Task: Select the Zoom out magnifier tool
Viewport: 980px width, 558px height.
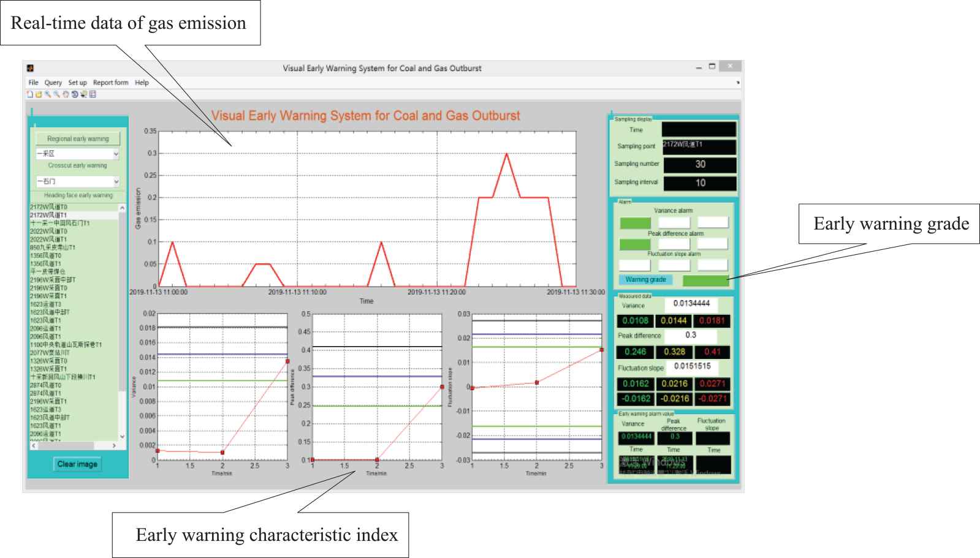Action: (x=56, y=94)
